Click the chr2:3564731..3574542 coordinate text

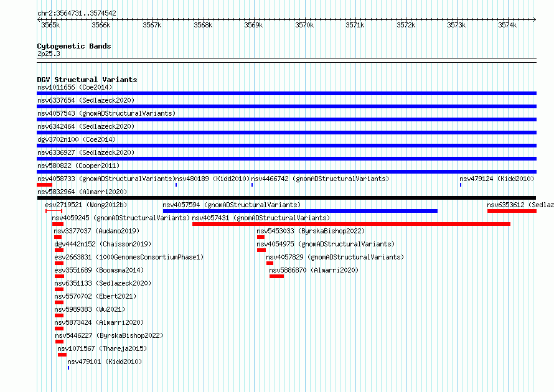pyautogui.click(x=77, y=13)
